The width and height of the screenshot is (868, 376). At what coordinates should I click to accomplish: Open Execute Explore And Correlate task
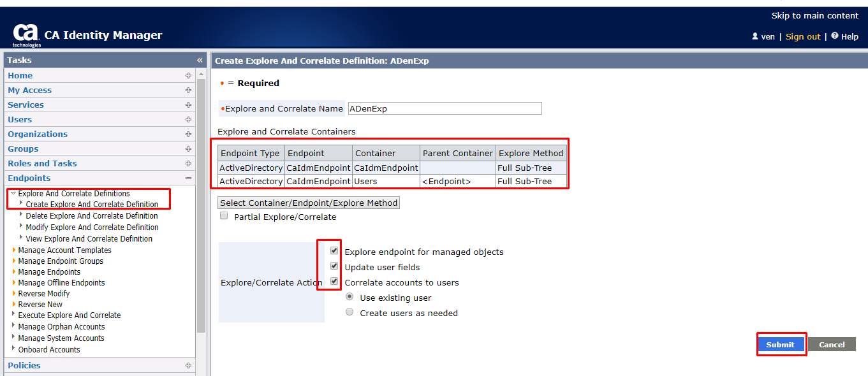(x=69, y=315)
